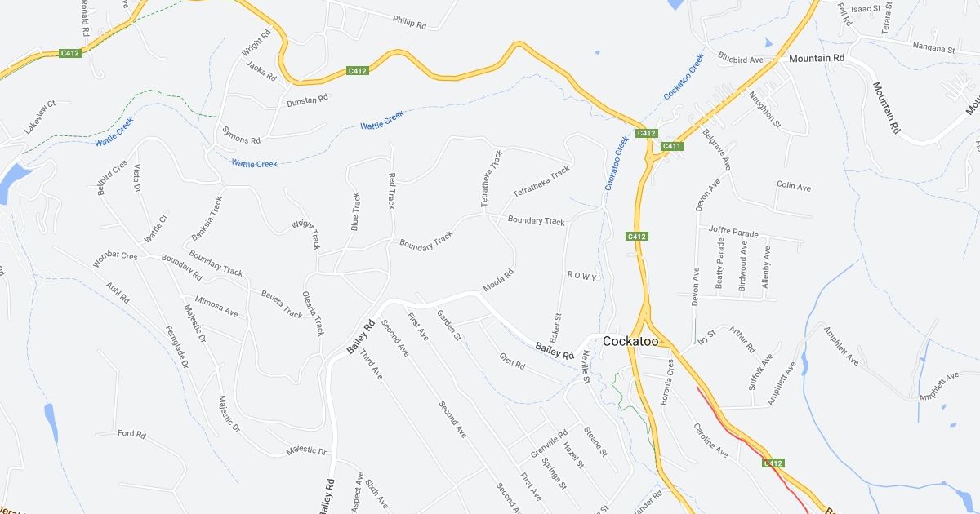980x514 pixels.
Task: Click the Ford Rd street label
Action: click(x=131, y=434)
